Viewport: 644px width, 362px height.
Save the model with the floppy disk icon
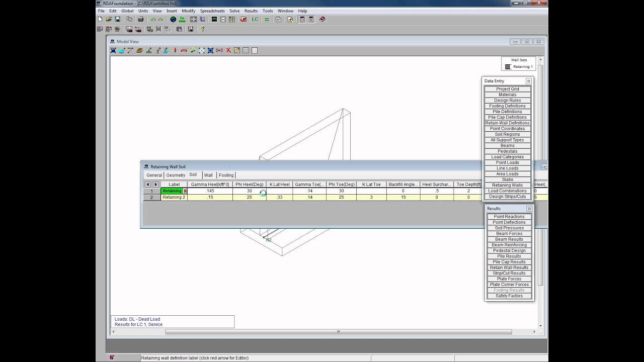pyautogui.click(x=117, y=19)
